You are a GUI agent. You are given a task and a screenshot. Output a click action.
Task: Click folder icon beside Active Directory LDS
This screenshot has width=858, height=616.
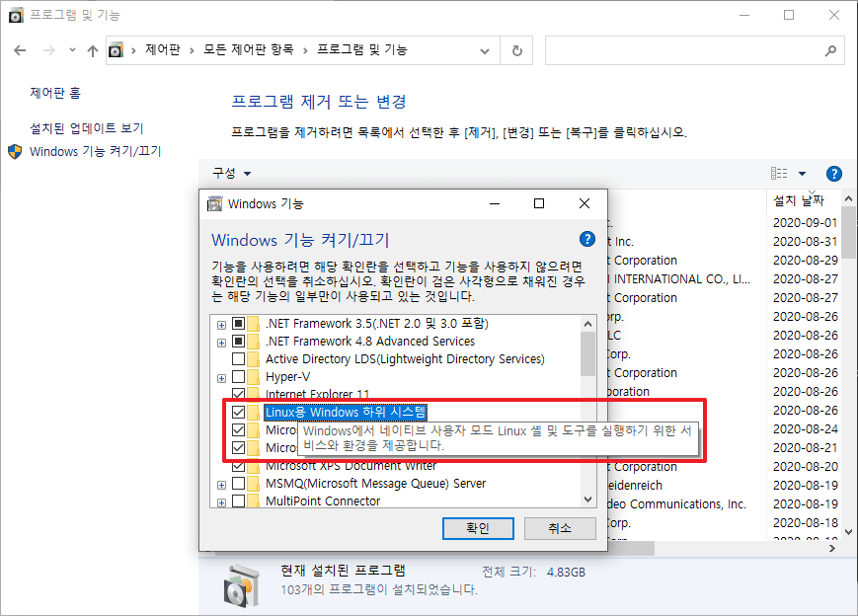[254, 359]
